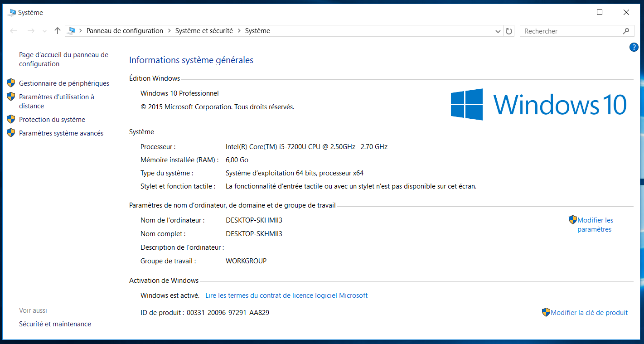The image size is (644, 344).
Task: Click shield icon beside Paramètres système avancés
Action: pyautogui.click(x=11, y=133)
